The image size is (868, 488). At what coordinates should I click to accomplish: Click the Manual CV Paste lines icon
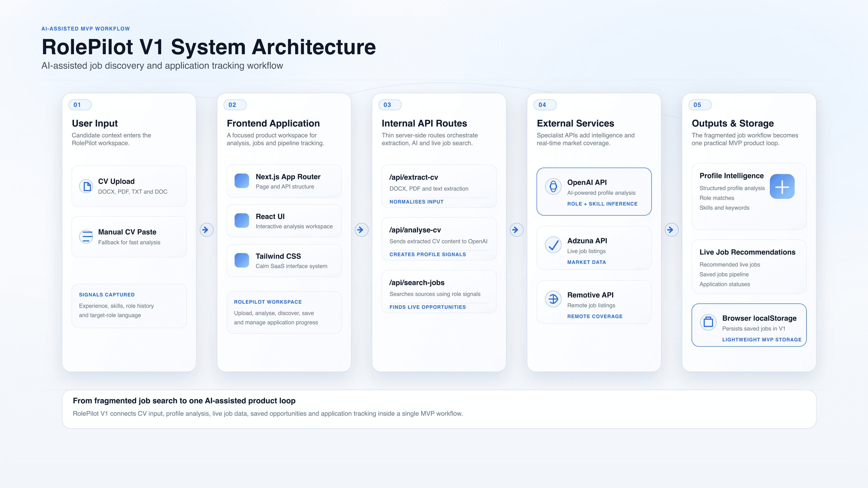tap(86, 236)
